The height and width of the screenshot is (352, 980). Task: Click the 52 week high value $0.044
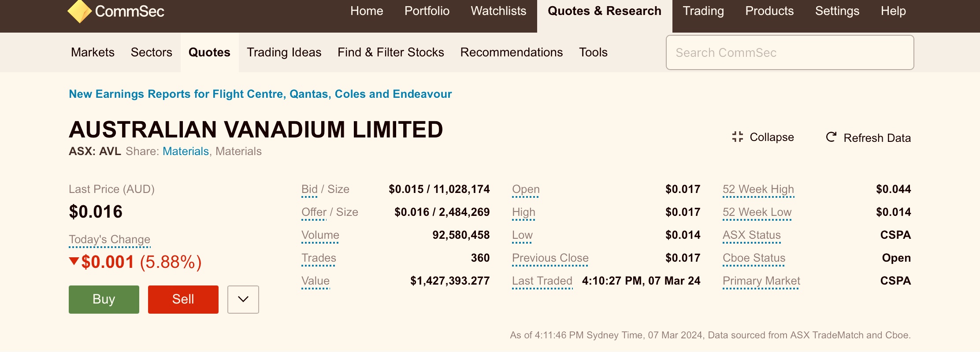point(893,189)
